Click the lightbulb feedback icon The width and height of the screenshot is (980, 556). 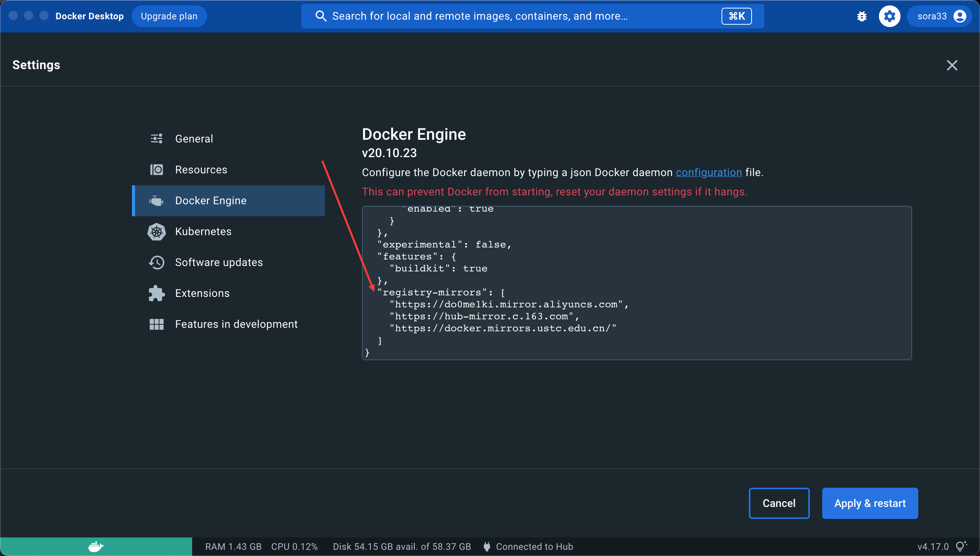point(961,546)
